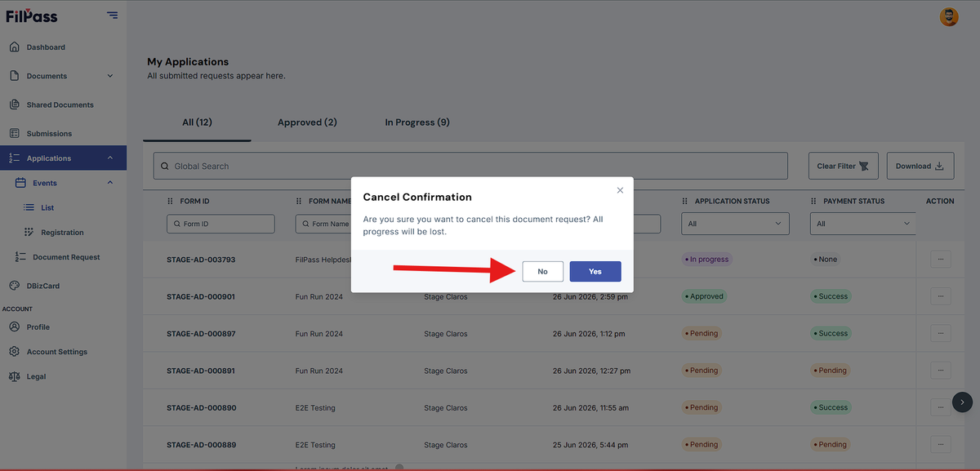
Task: Confirm cancellation with the Yes button
Action: [x=595, y=272]
